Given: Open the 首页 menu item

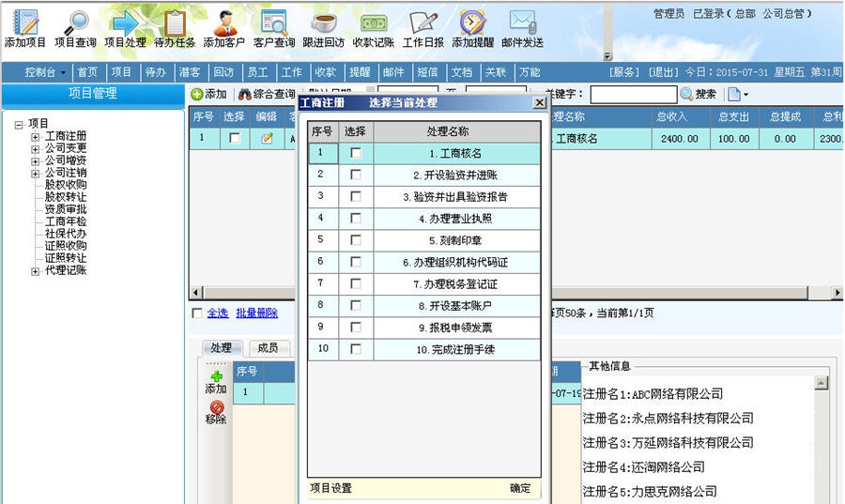Looking at the screenshot, I should click(87, 72).
